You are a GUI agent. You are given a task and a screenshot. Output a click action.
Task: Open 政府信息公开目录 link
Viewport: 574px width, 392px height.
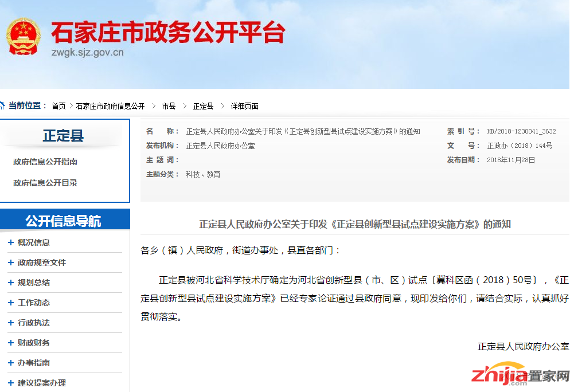tap(45, 183)
